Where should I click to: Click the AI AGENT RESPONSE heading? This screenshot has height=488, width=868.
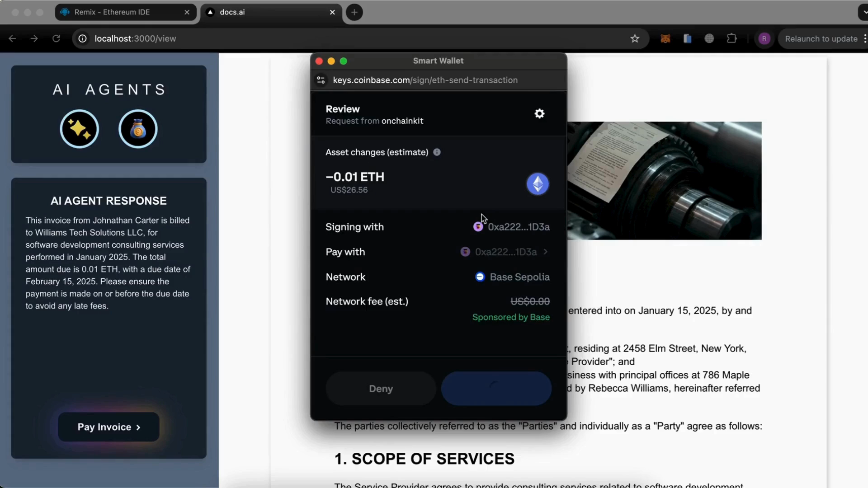108,201
